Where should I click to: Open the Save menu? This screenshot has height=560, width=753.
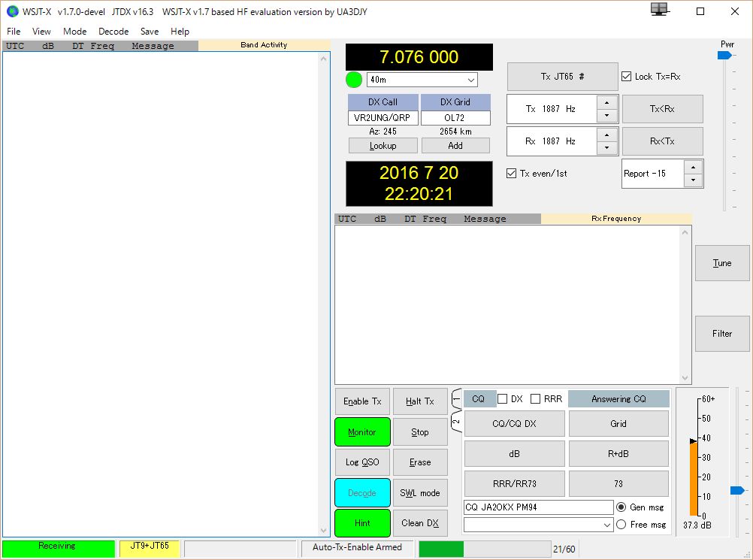click(x=150, y=32)
